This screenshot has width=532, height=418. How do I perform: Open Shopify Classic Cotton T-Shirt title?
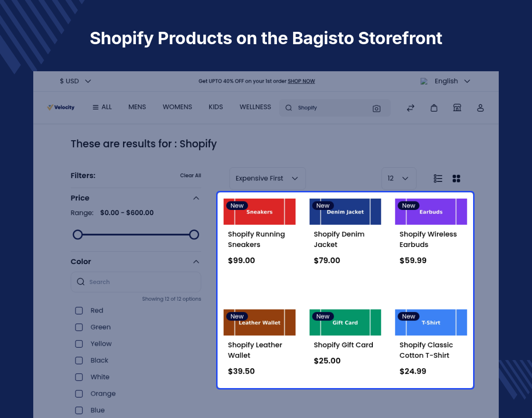(426, 350)
